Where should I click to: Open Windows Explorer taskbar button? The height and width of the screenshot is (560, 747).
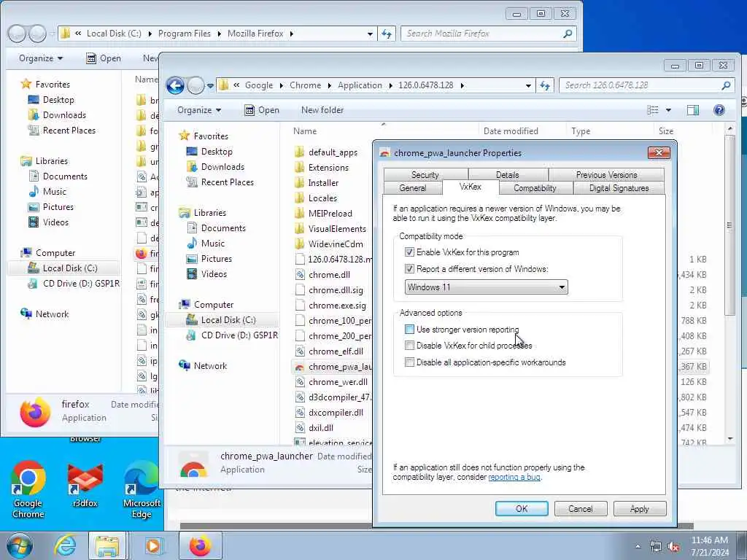[107, 545]
